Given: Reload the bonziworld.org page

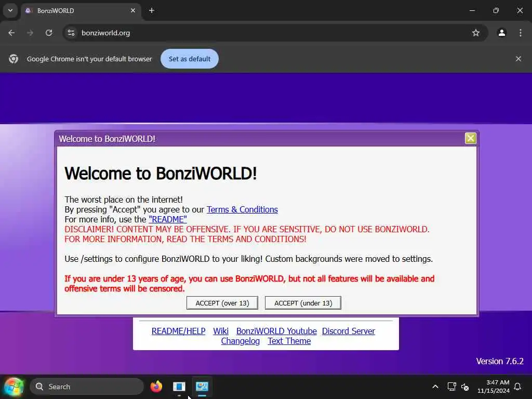Looking at the screenshot, I should coord(49,33).
